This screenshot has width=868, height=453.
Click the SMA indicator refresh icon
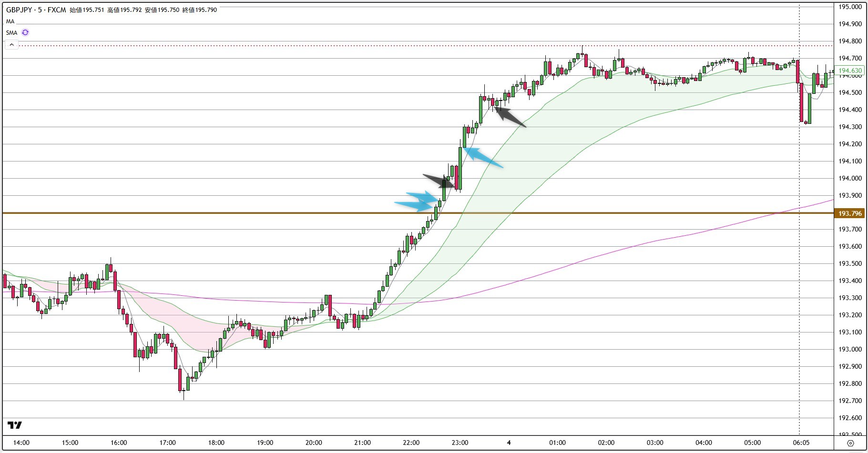(x=25, y=32)
